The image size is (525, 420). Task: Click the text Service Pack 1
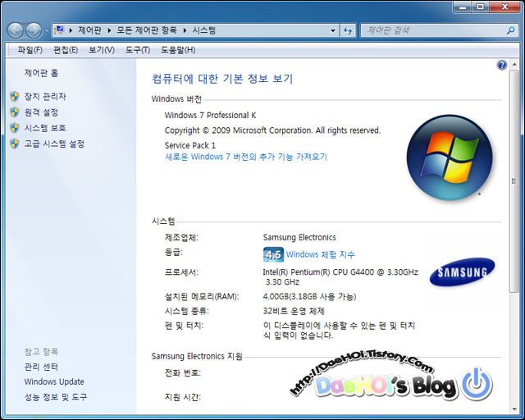pyautogui.click(x=190, y=145)
